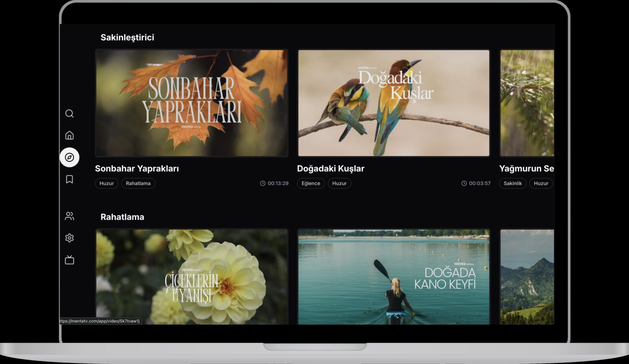Open saved items with the bookmark icon
629x364 pixels.
click(x=70, y=179)
